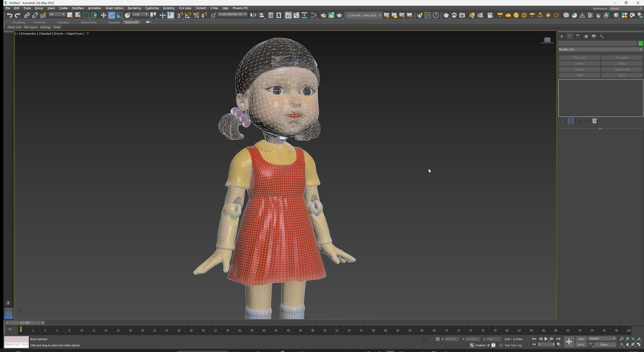Image resolution: width=644 pixels, height=352 pixels.
Task: Toggle Absolute/Offset transform type-in mode
Action: tap(437, 339)
